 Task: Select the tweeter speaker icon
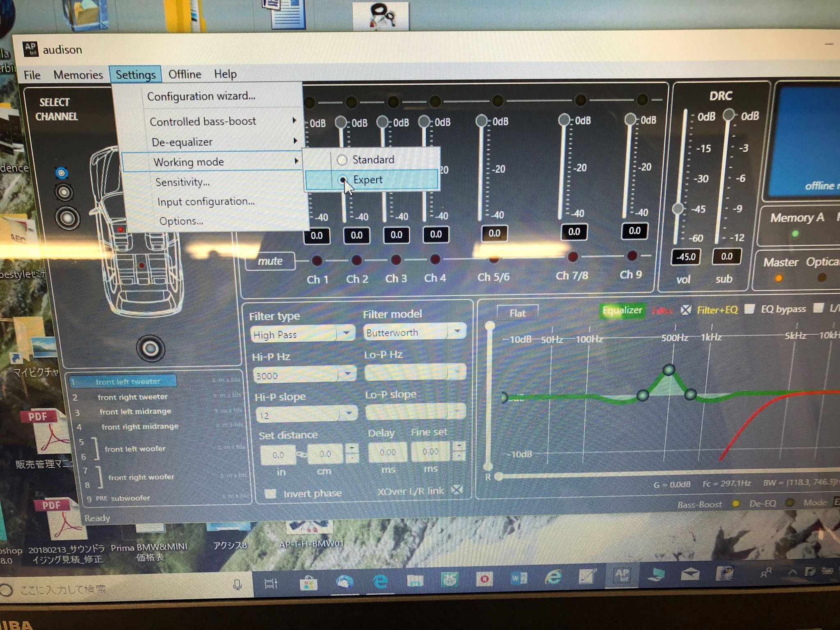pos(62,173)
